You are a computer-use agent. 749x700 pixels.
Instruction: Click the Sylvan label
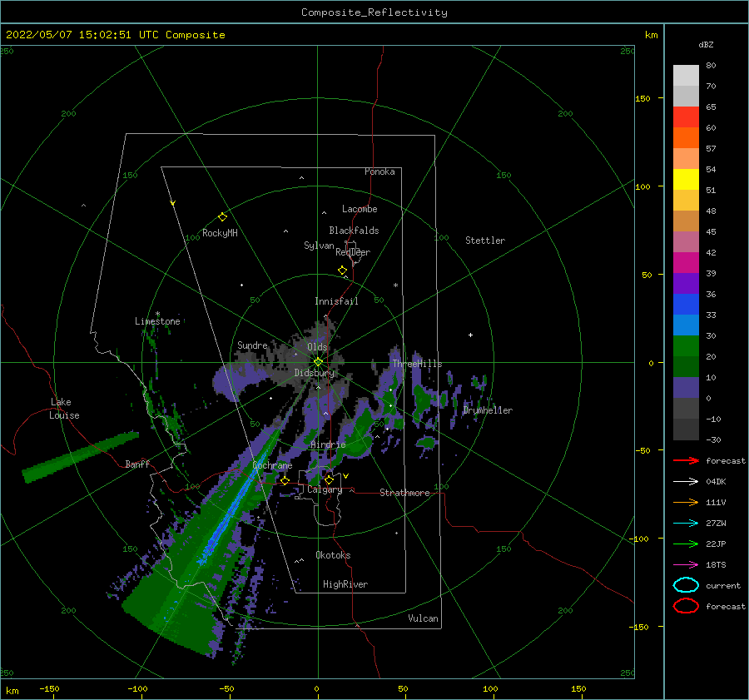pos(319,246)
